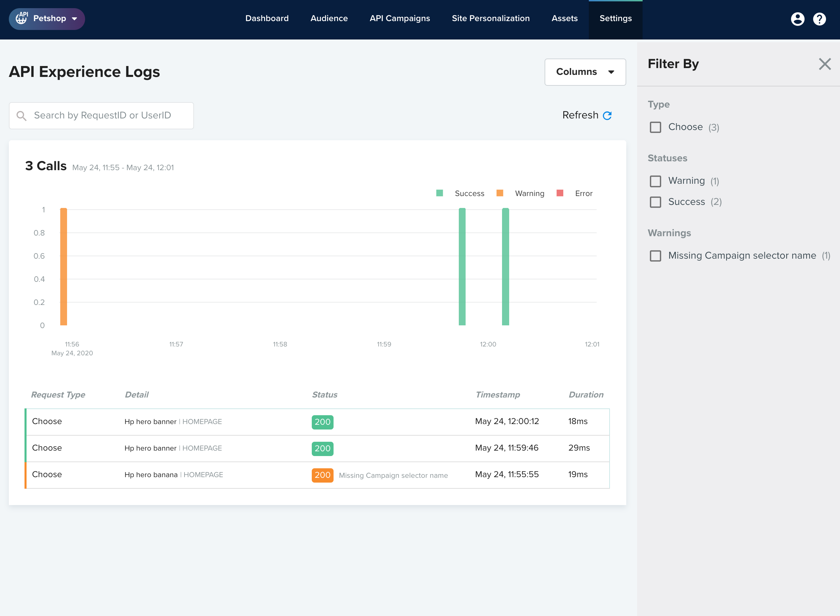Toggle the orange Warning legend swatch
The height and width of the screenshot is (616, 840).
pos(500,193)
